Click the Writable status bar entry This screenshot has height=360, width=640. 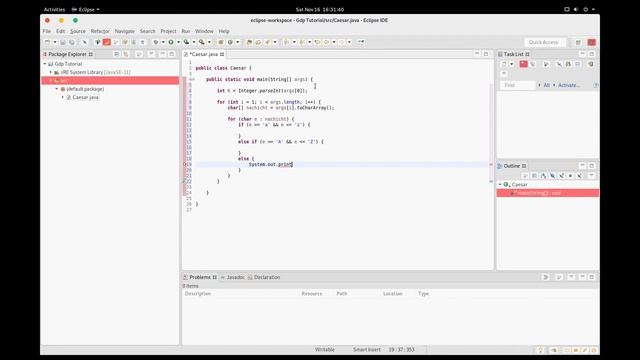pyautogui.click(x=324, y=350)
